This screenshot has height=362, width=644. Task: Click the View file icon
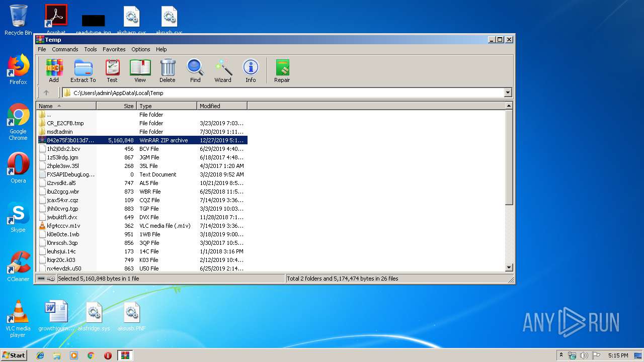[x=140, y=70]
